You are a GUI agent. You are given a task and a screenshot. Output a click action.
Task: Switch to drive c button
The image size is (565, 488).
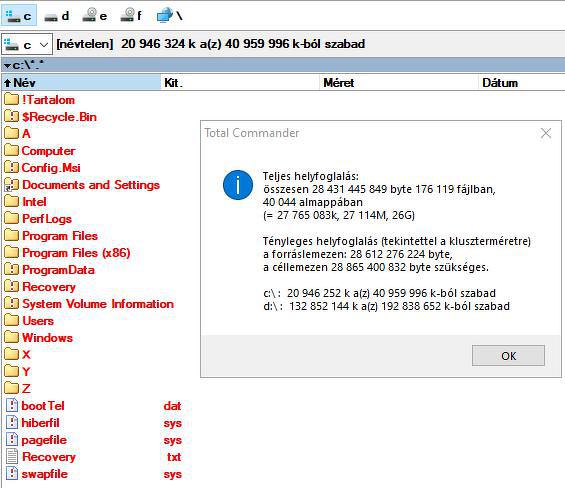tap(19, 15)
